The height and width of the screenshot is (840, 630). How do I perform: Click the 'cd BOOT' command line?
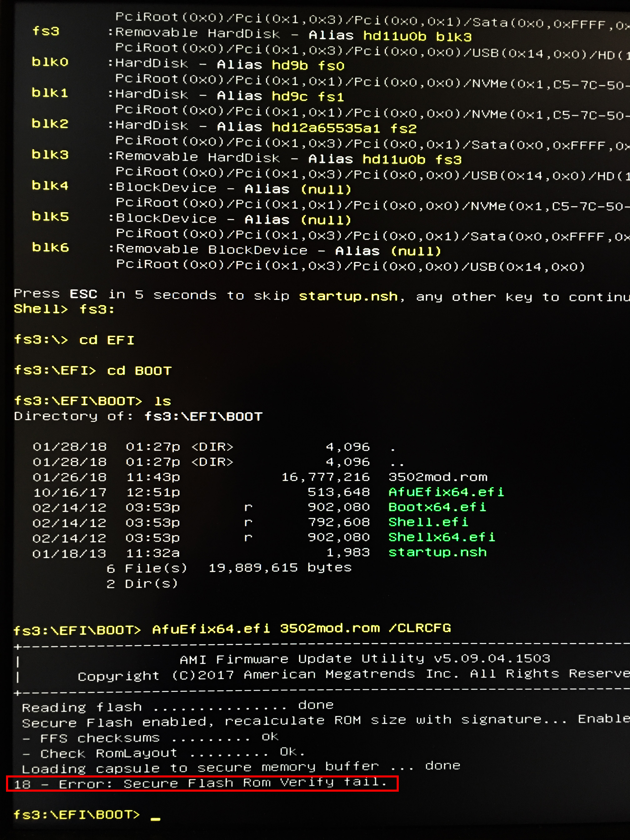[x=139, y=371]
